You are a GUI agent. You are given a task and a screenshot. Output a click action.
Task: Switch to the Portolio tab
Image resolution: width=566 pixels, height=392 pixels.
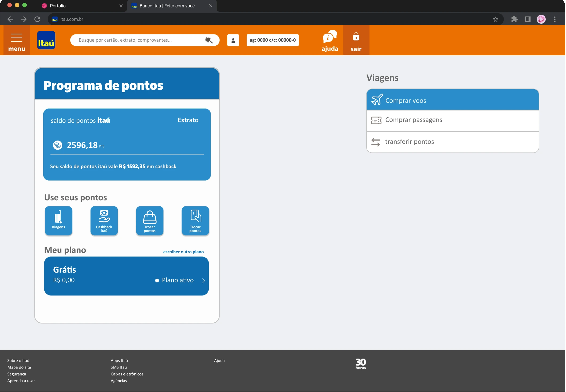coord(83,6)
